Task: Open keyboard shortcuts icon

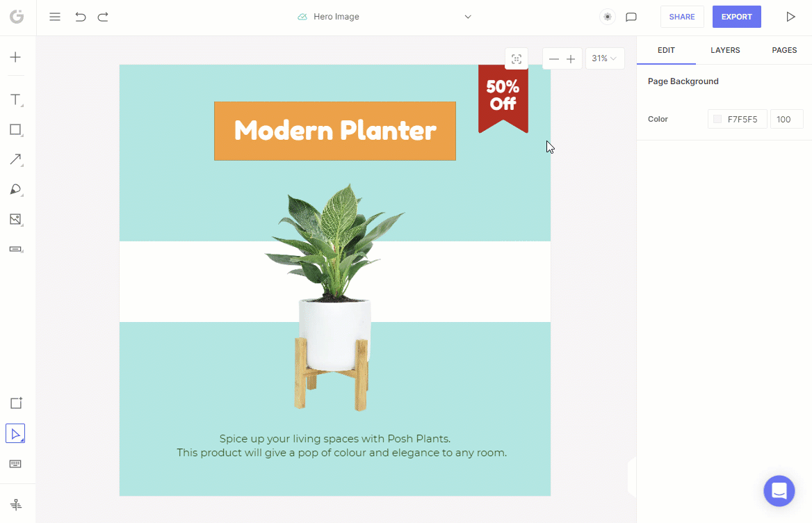Action: (15, 464)
